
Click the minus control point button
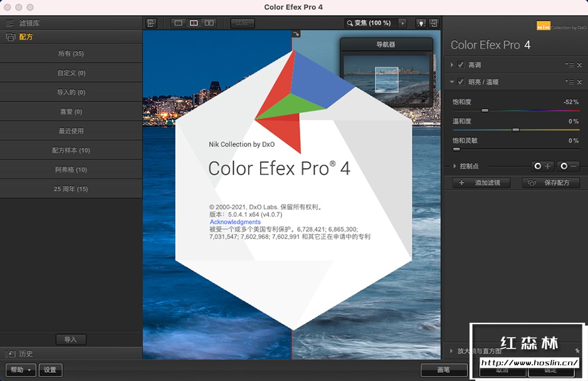pos(568,166)
